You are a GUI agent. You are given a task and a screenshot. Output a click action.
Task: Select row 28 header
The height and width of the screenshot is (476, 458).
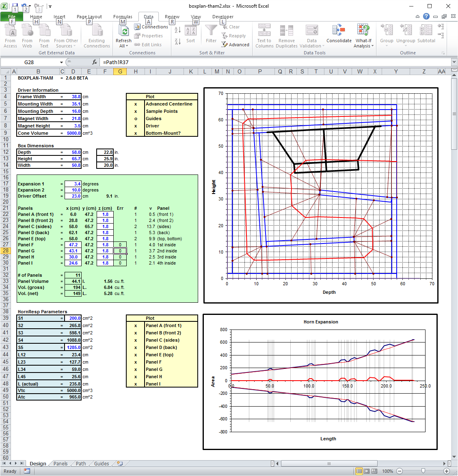click(5, 251)
